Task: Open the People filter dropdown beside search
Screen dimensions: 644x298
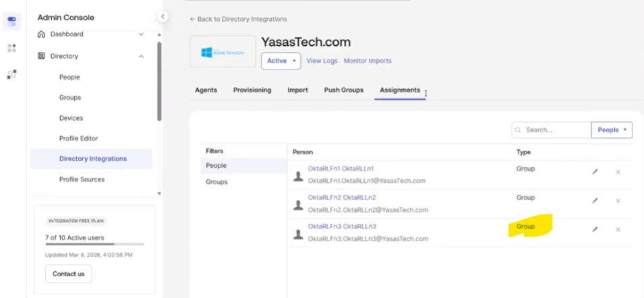Action: coord(612,129)
